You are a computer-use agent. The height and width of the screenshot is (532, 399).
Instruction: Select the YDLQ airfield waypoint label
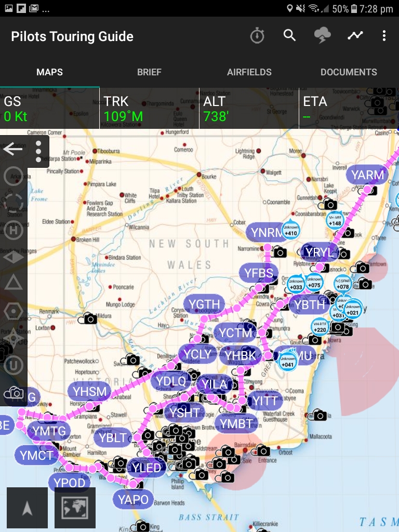171,381
